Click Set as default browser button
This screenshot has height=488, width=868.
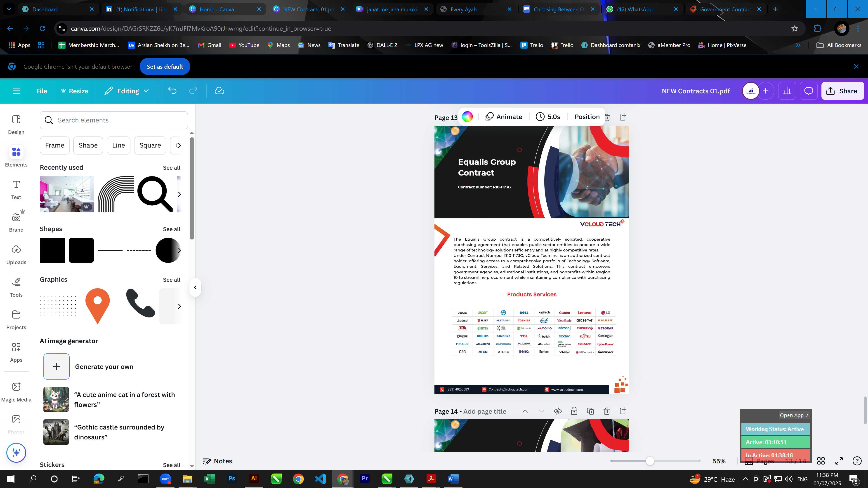[165, 67]
